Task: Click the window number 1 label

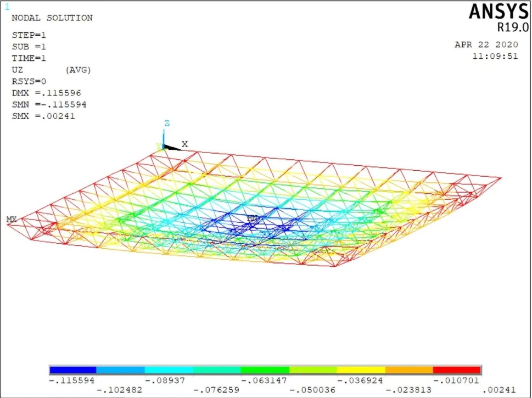Action: [7, 7]
